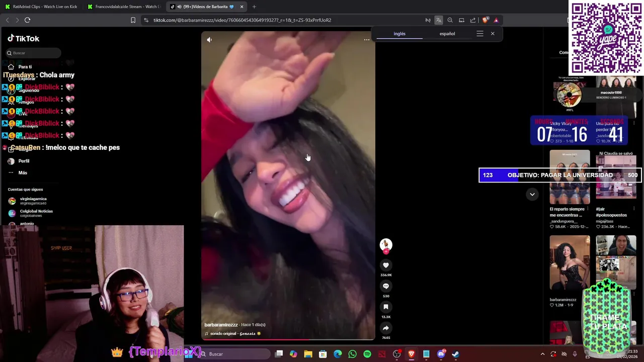Switch to RatAdrixd Clips Kick tab
The width and height of the screenshot is (644, 362).
pos(41,7)
